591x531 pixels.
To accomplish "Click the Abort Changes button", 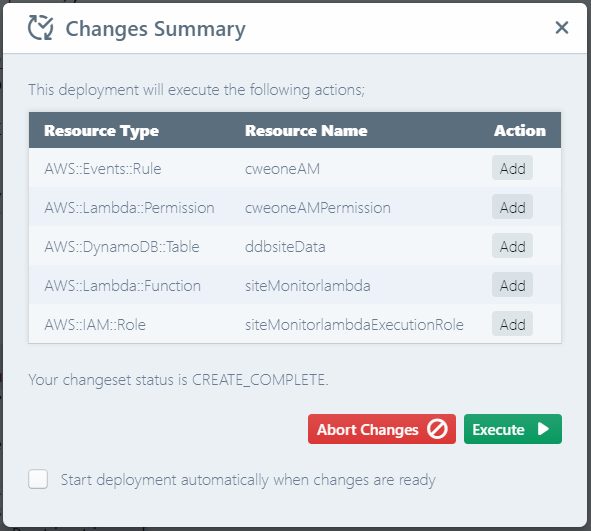I will 382,429.
